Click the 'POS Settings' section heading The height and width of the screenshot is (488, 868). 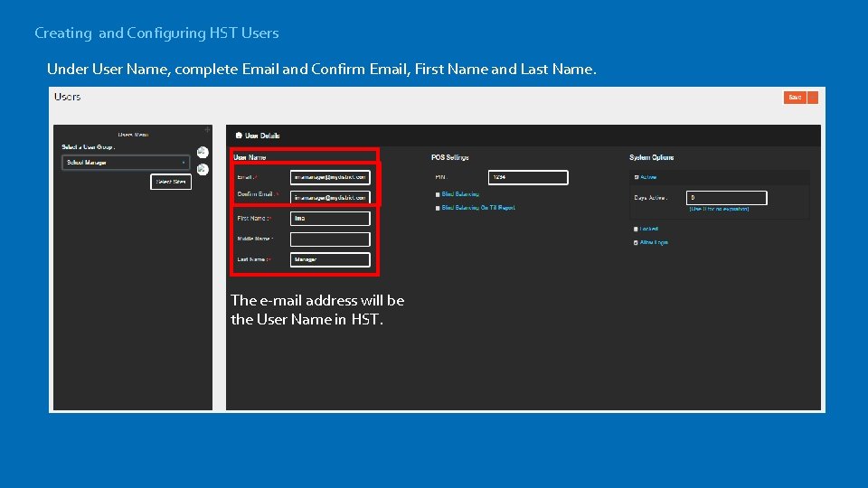(450, 157)
